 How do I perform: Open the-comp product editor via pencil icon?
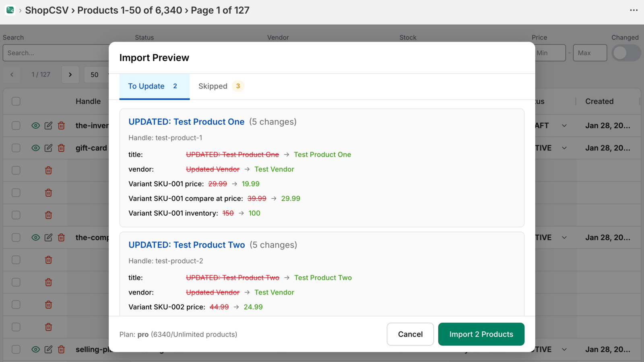48,237
